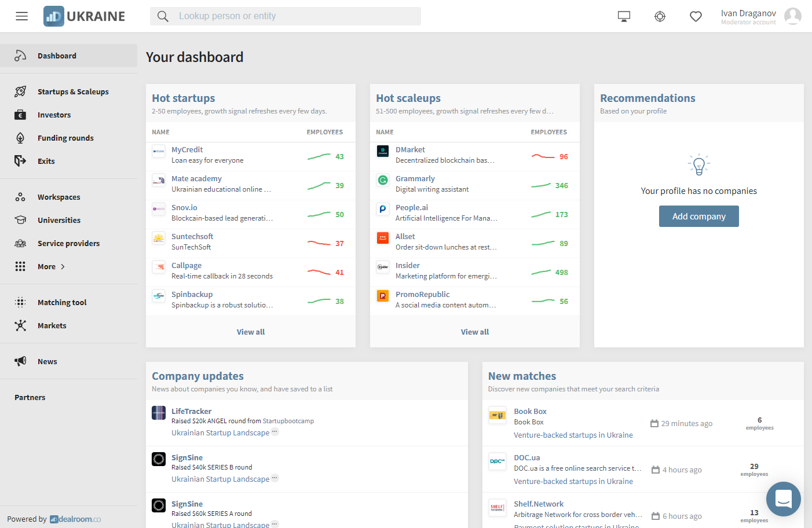
Task: Click the monitor icon in the top bar
Action: 623,16
